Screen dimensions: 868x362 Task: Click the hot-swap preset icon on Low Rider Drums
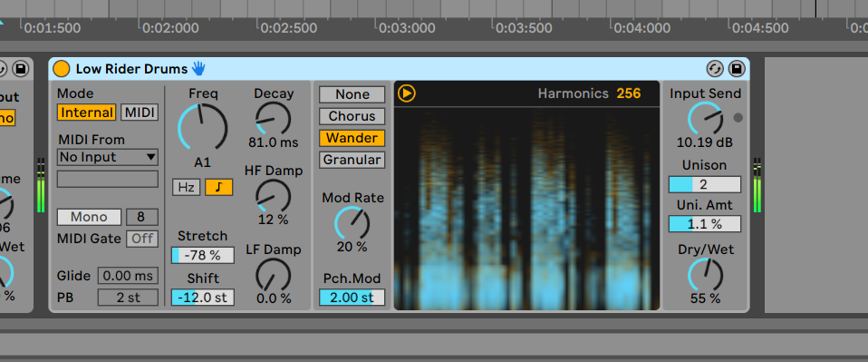715,69
